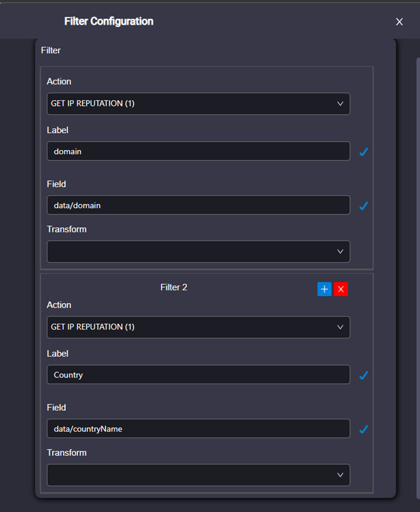Viewport: 420px width, 512px height.
Task: Click the chevron on the first Action selector
Action: 340,104
